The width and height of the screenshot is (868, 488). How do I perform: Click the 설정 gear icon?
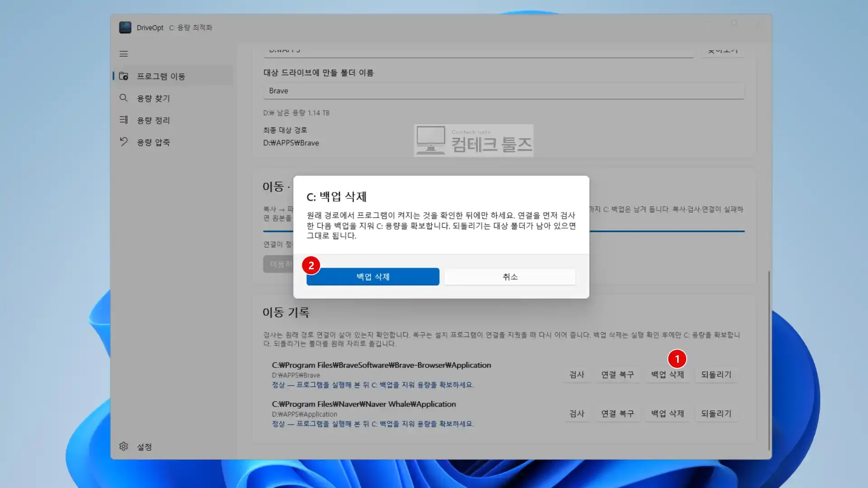click(123, 446)
